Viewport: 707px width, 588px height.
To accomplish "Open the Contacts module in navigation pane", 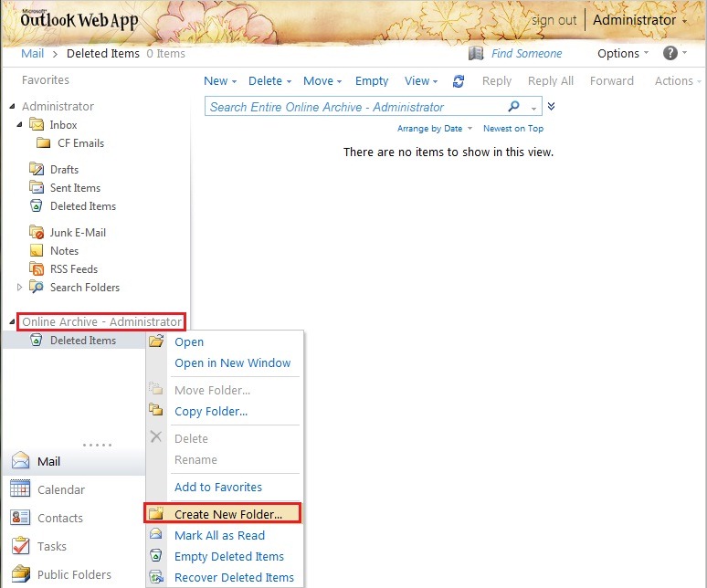I will (x=59, y=518).
